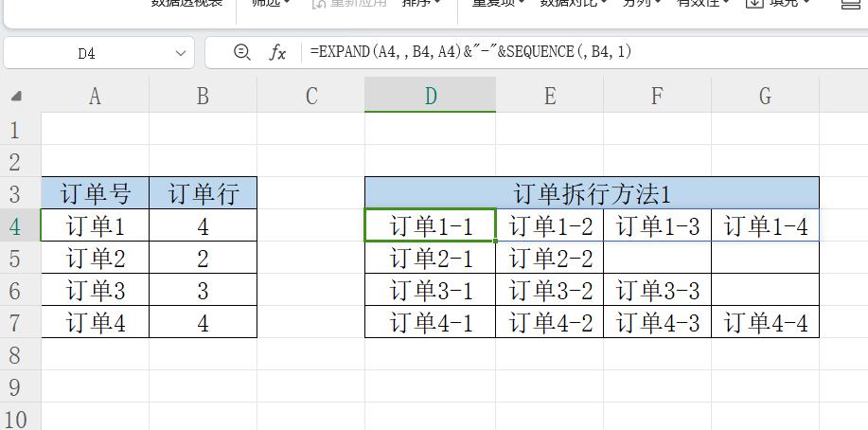The image size is (868, 430).
Task: Select the cell 订单1-4
Action: pyautogui.click(x=766, y=225)
